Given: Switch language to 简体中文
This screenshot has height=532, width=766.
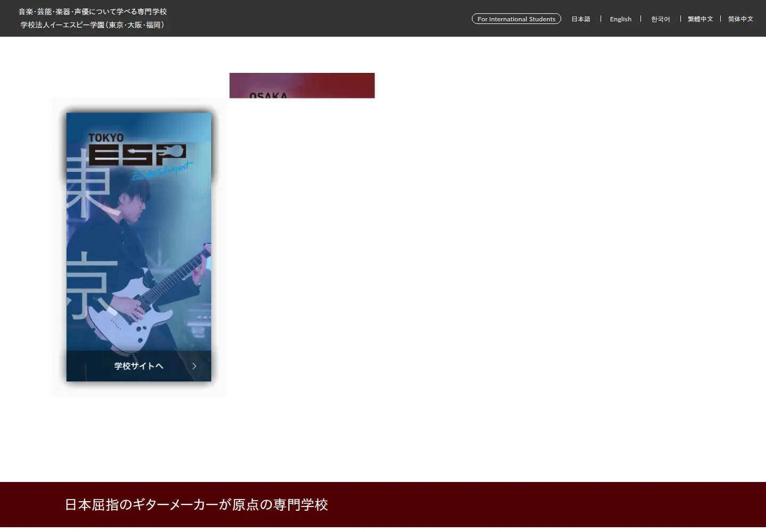Looking at the screenshot, I should (x=740, y=19).
